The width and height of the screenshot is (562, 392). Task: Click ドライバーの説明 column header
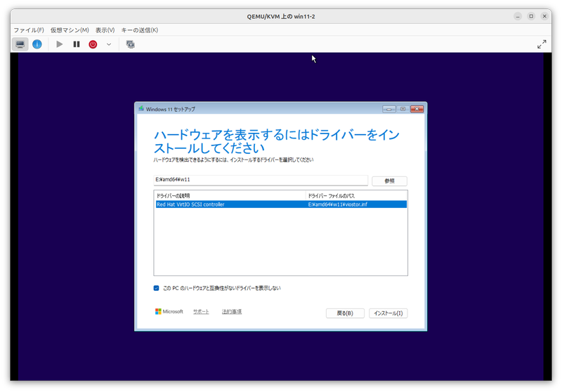pyautogui.click(x=230, y=195)
